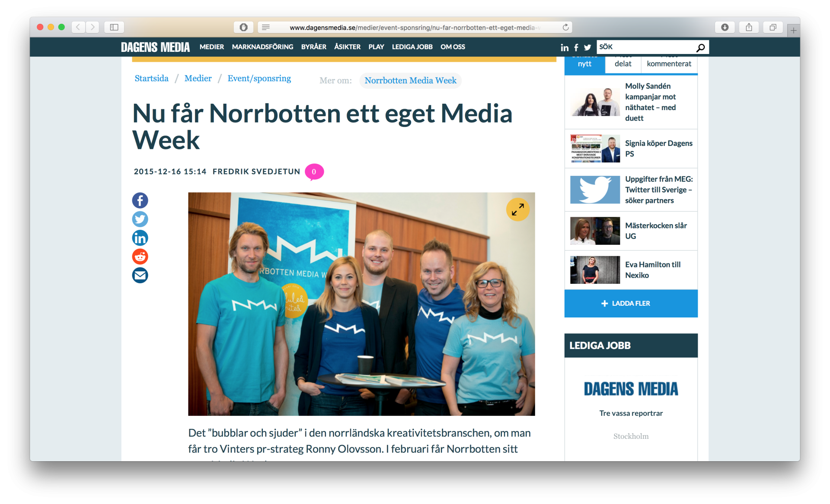
Task: Switch to the delat tab
Action: (x=623, y=64)
